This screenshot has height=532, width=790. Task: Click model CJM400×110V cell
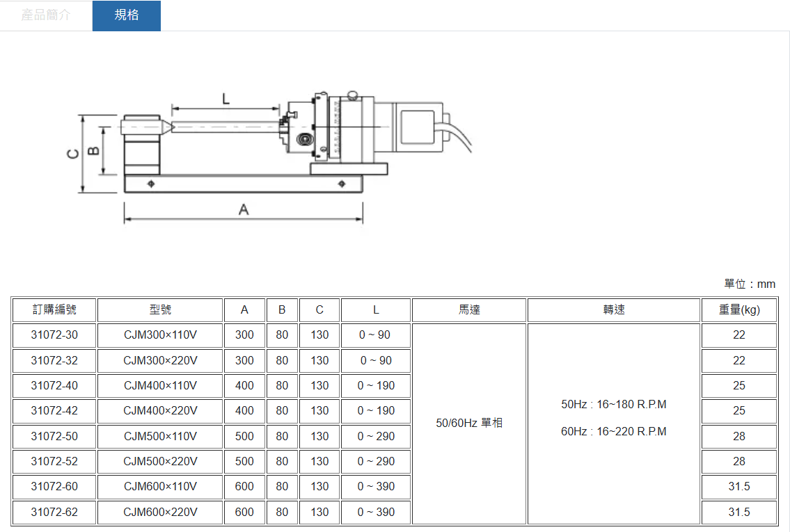tap(160, 386)
